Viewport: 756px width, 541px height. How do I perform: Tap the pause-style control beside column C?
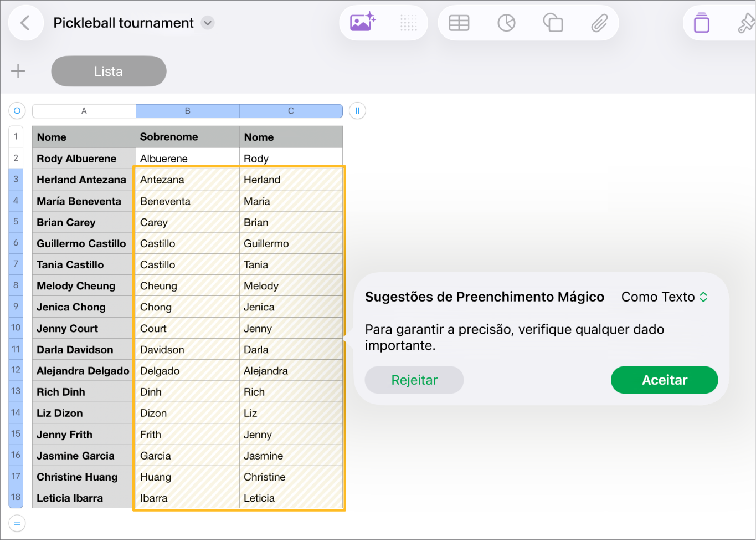click(357, 110)
